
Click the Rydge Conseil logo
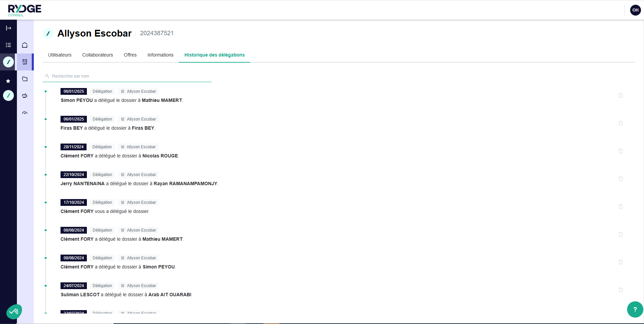pos(25,10)
